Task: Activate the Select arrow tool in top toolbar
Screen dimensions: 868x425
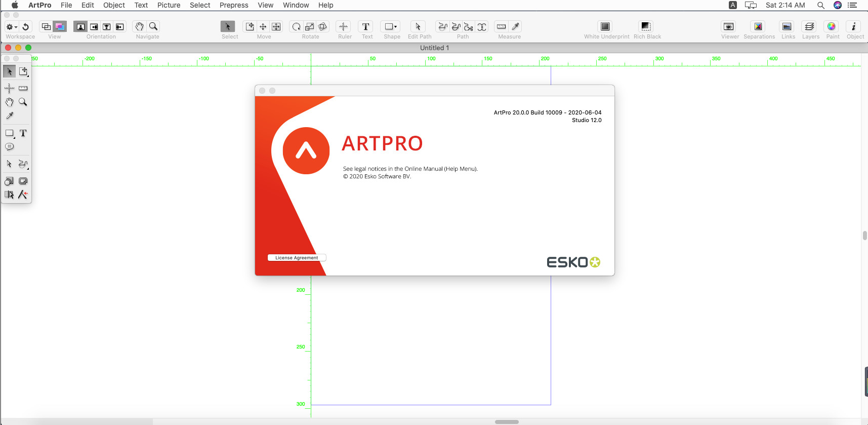Action: point(228,26)
